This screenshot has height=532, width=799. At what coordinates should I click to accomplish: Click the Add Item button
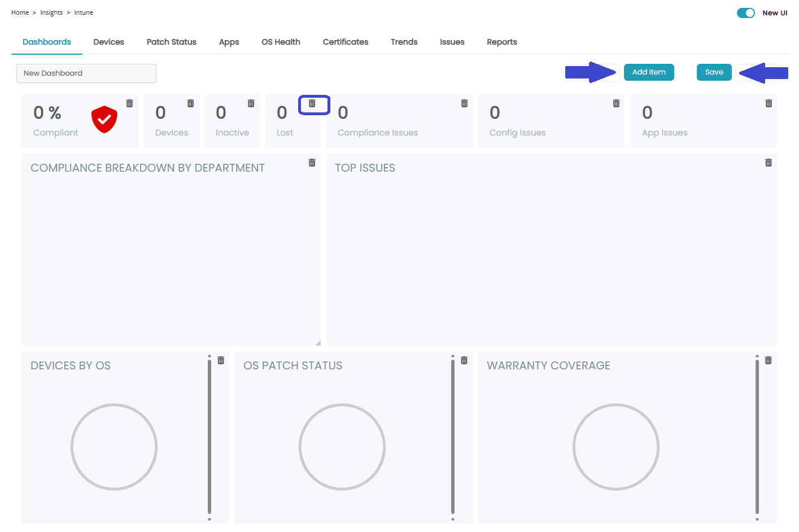(x=649, y=72)
